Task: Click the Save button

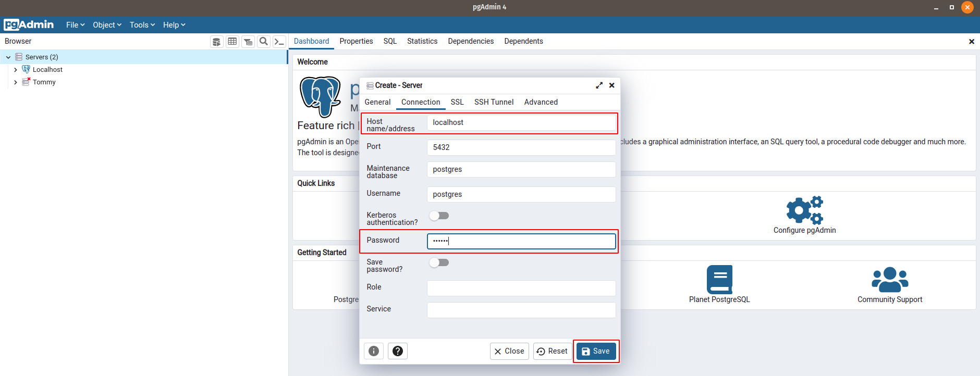Action: click(x=596, y=351)
